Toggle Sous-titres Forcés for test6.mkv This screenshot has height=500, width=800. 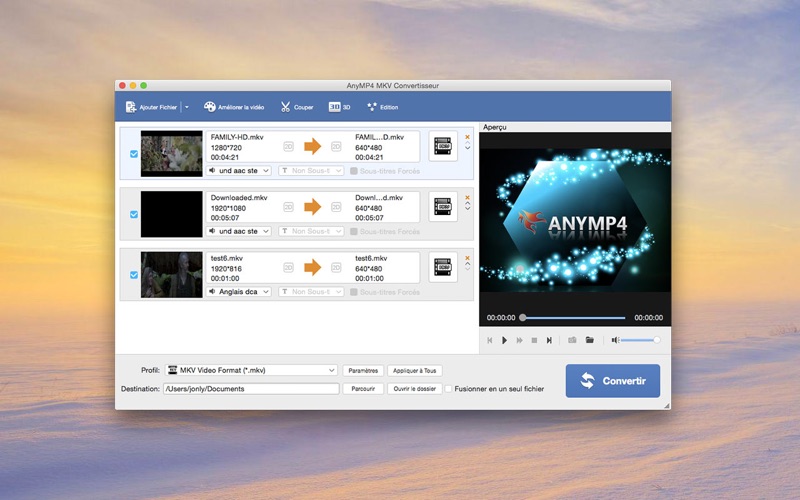click(x=354, y=292)
